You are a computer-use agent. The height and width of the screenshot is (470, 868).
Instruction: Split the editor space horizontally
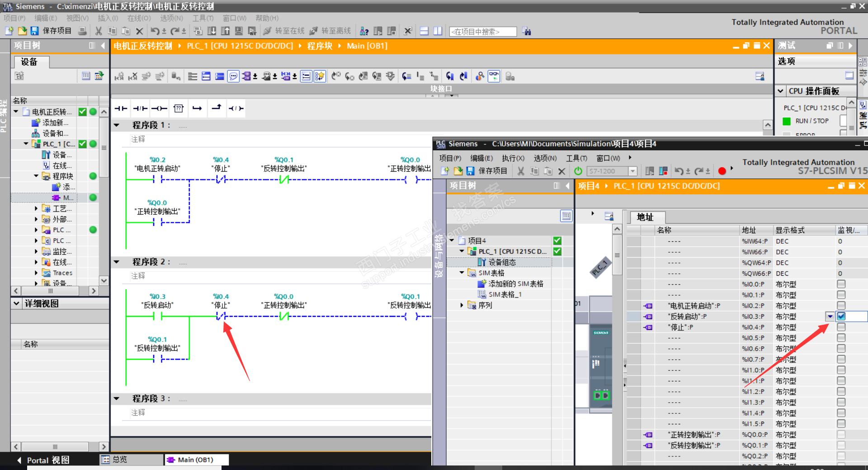click(x=424, y=31)
